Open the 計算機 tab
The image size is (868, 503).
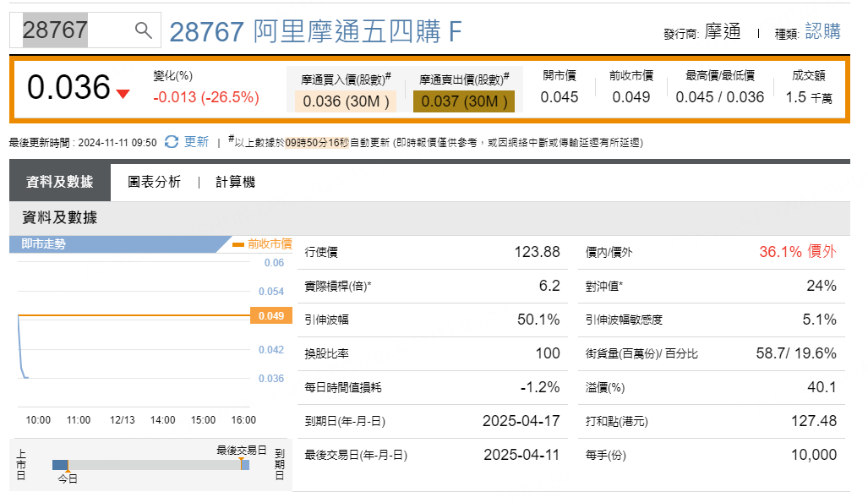[235, 182]
